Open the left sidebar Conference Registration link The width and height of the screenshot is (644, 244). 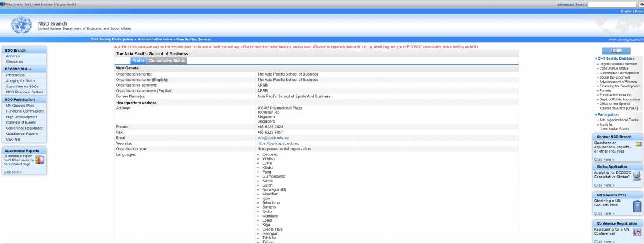coord(25,128)
